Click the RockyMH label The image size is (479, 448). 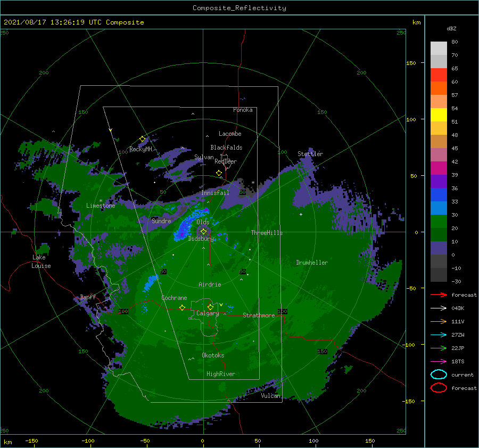coord(141,149)
